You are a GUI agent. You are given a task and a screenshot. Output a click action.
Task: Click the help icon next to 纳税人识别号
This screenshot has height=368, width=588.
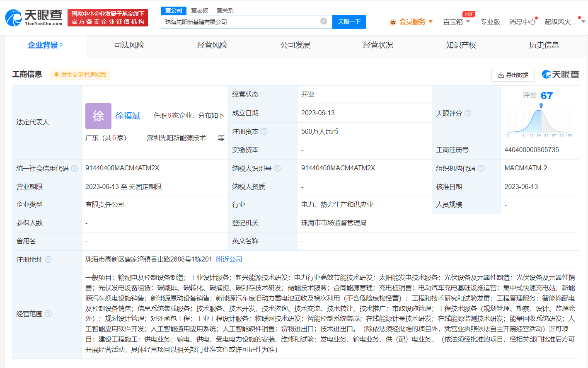tap(277, 168)
